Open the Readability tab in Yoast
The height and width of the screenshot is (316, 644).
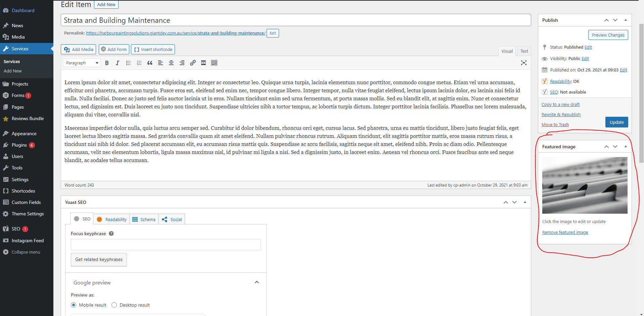[112, 219]
